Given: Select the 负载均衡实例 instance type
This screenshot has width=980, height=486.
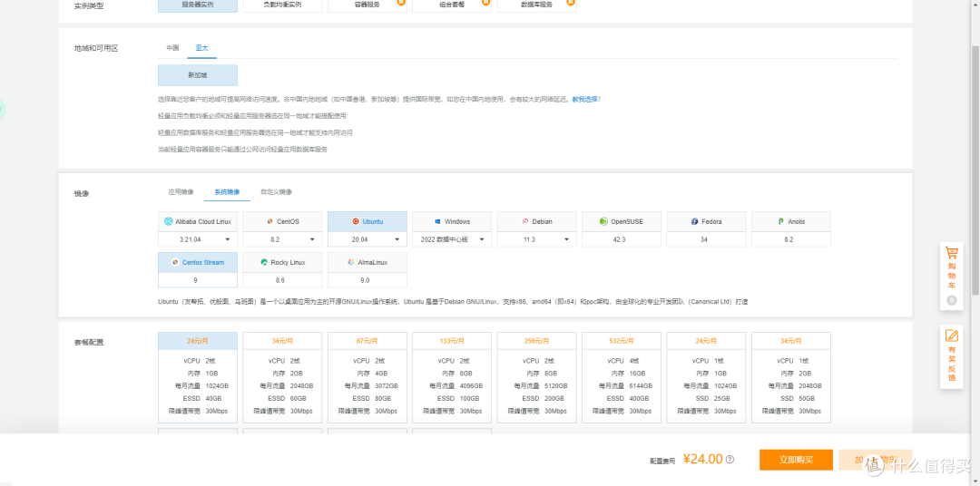Looking at the screenshot, I should (282, 5).
